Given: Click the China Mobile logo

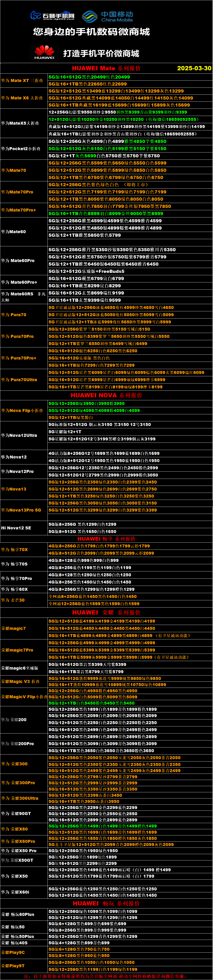Looking at the screenshot, I should [x=108, y=16].
